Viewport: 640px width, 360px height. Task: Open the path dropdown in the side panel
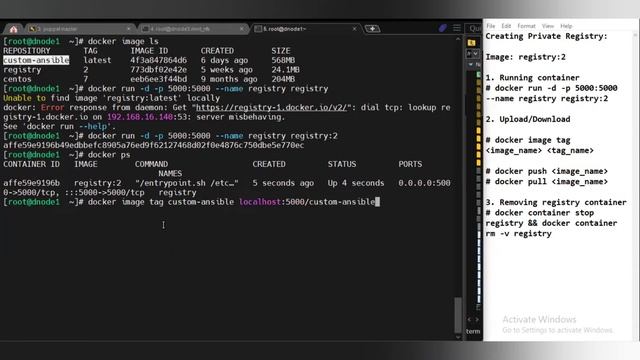476,53
